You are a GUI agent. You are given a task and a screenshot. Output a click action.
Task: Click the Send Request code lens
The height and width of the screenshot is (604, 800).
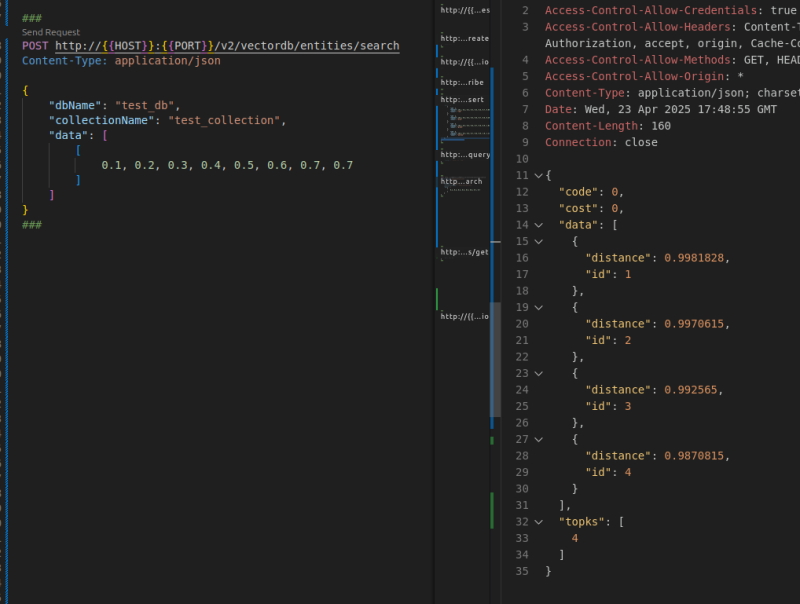51,32
